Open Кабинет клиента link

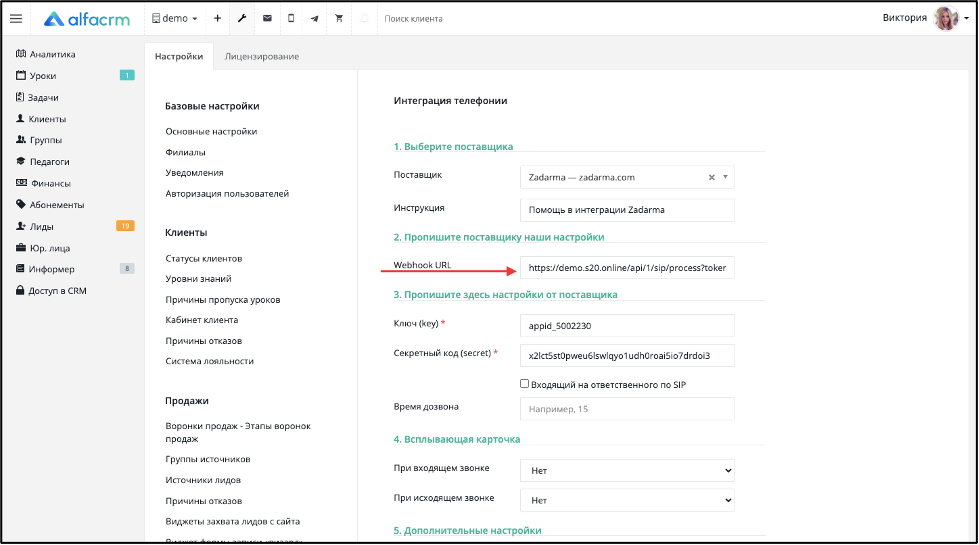coord(202,320)
